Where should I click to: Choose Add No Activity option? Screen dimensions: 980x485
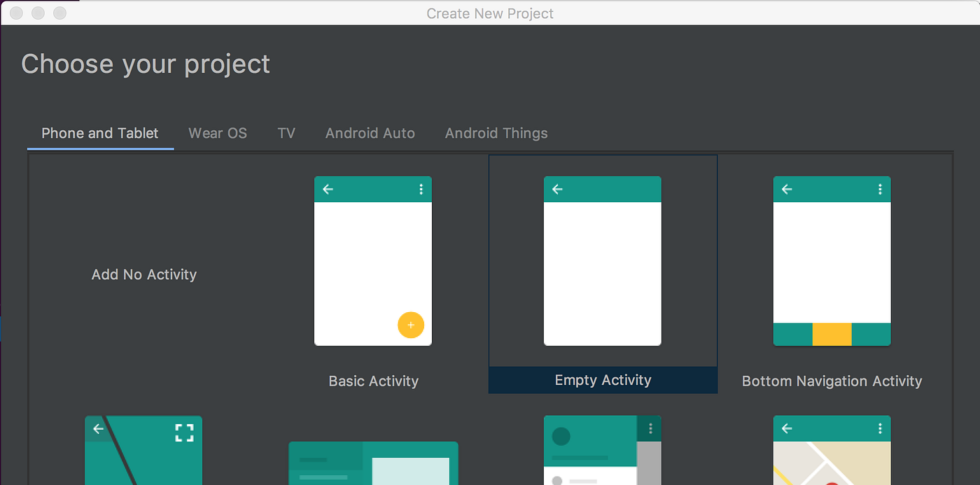(x=144, y=274)
